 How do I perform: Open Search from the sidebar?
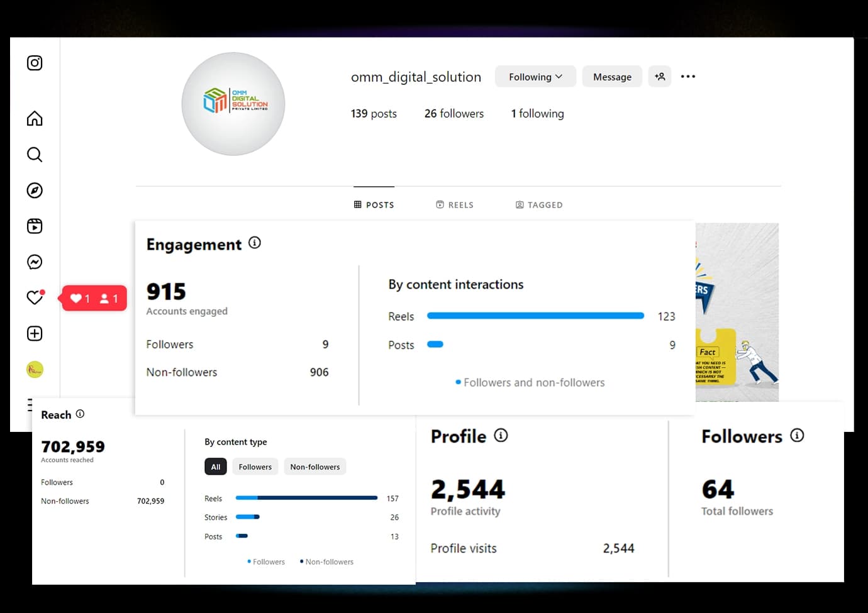click(x=35, y=155)
